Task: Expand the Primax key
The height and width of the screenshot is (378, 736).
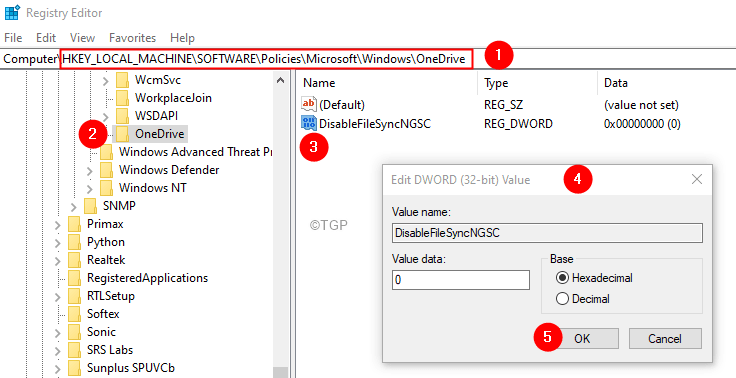Action: click(57, 224)
